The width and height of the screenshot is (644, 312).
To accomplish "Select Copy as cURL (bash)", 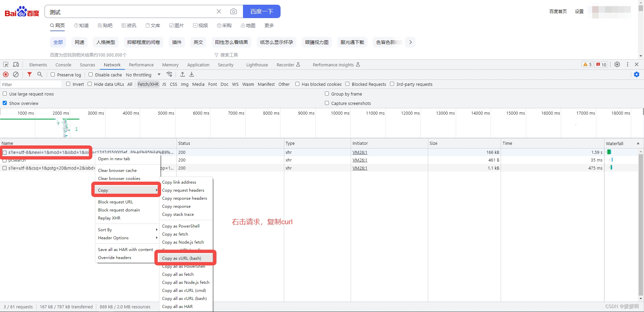I will pos(185,258).
